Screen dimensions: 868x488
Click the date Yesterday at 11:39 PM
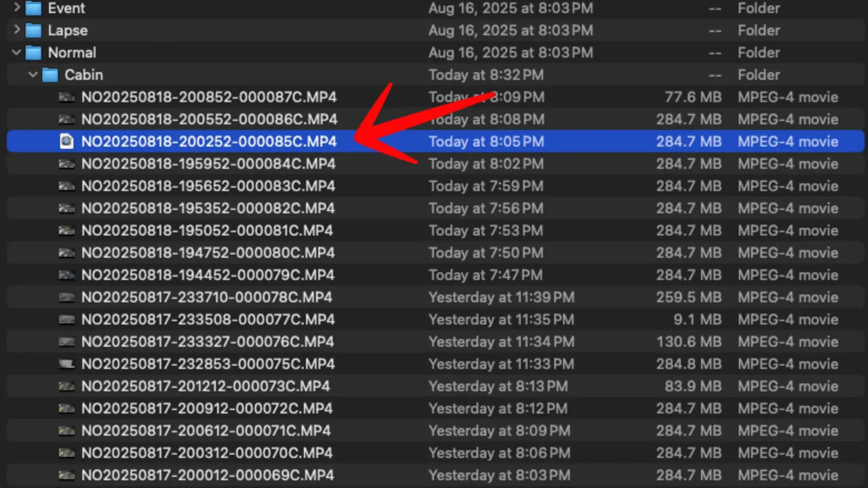tap(502, 298)
